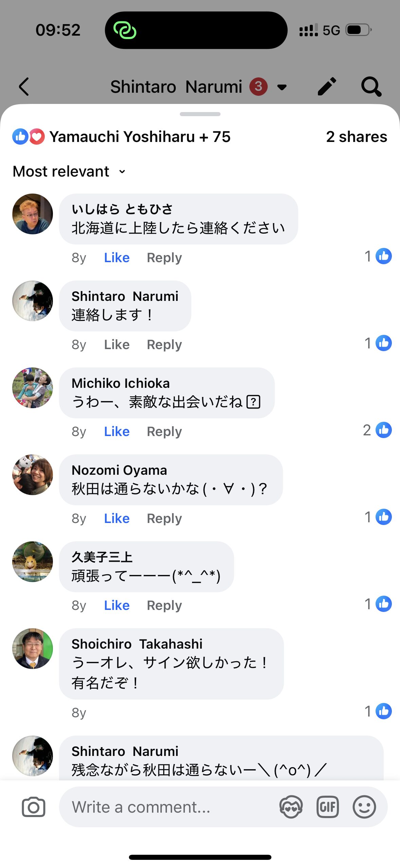
Task: Open the avatar sticker picker
Action: click(x=291, y=807)
